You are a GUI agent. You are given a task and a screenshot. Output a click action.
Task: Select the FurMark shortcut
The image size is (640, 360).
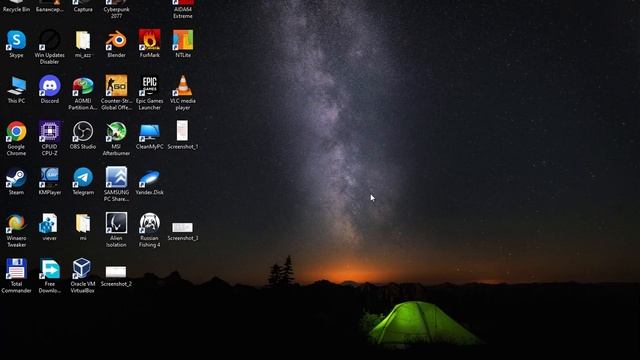coord(149,43)
